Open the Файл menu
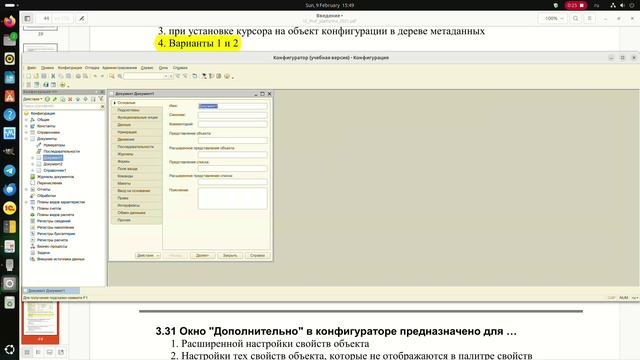 (31, 68)
